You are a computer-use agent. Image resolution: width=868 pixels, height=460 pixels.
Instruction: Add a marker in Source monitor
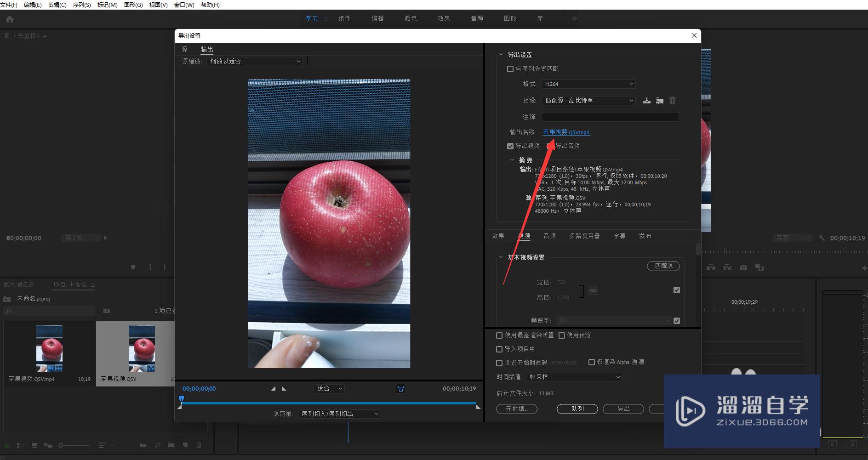(x=133, y=267)
